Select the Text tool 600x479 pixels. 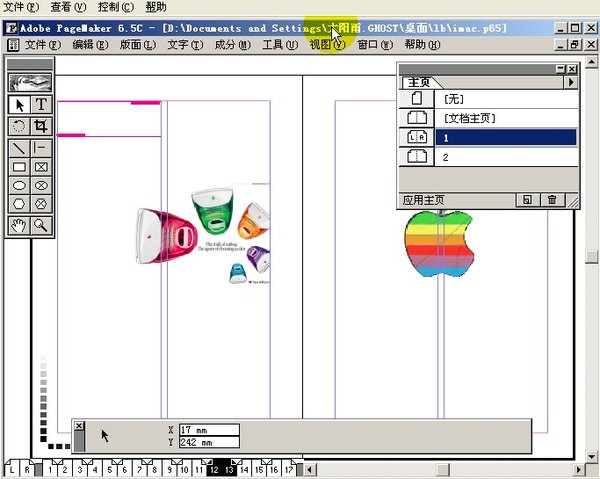41,104
